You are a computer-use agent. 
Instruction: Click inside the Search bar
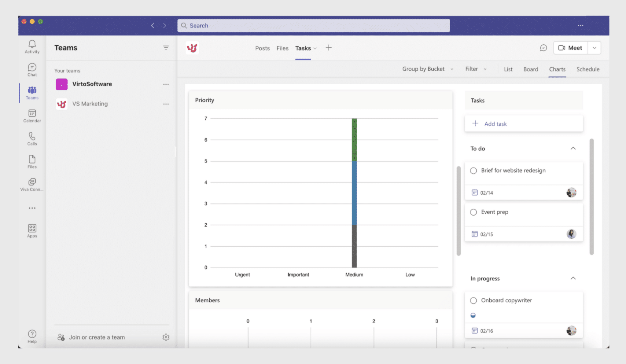tap(313, 25)
